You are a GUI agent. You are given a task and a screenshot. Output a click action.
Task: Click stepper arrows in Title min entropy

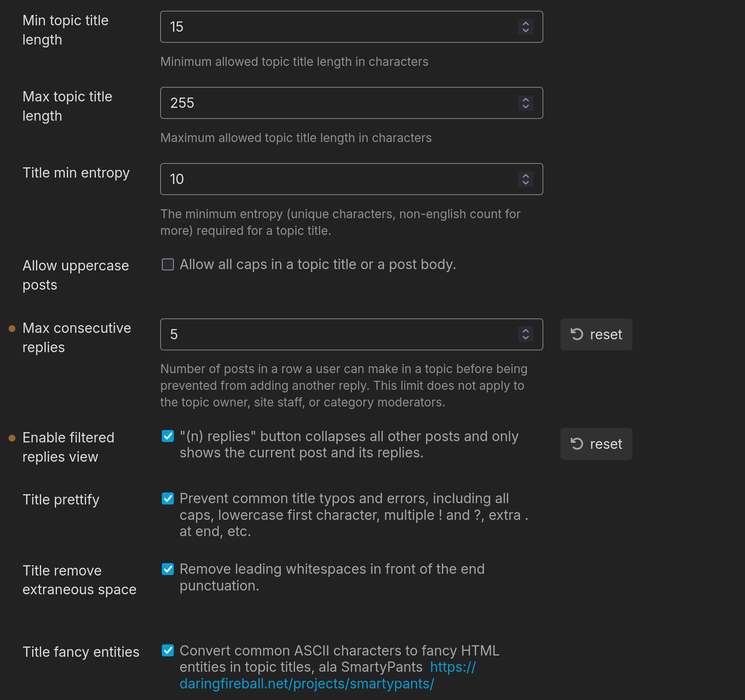pos(525,179)
